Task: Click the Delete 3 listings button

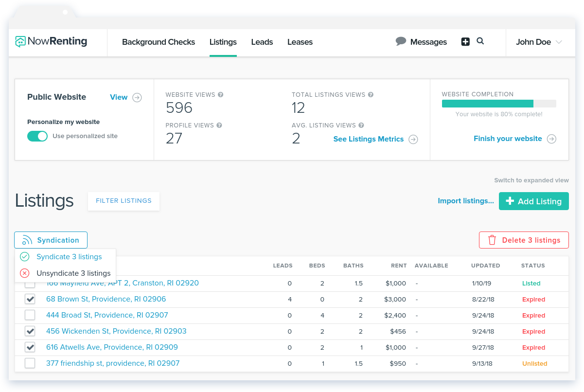Action: [524, 240]
